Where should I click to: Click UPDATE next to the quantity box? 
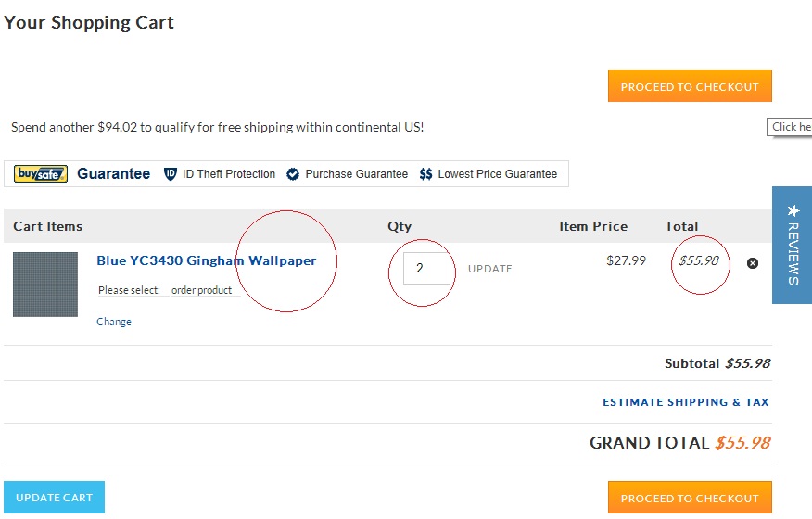(x=490, y=269)
